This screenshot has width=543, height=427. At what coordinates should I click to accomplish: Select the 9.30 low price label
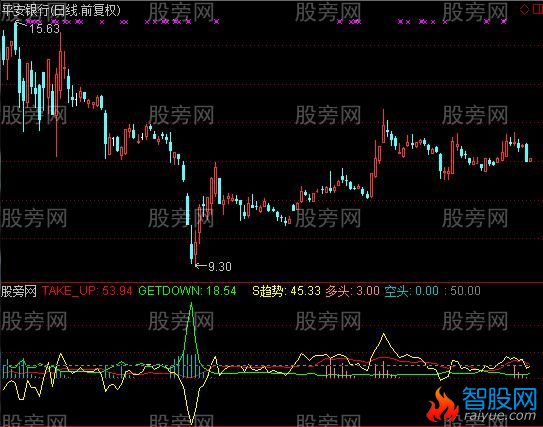tap(220, 266)
